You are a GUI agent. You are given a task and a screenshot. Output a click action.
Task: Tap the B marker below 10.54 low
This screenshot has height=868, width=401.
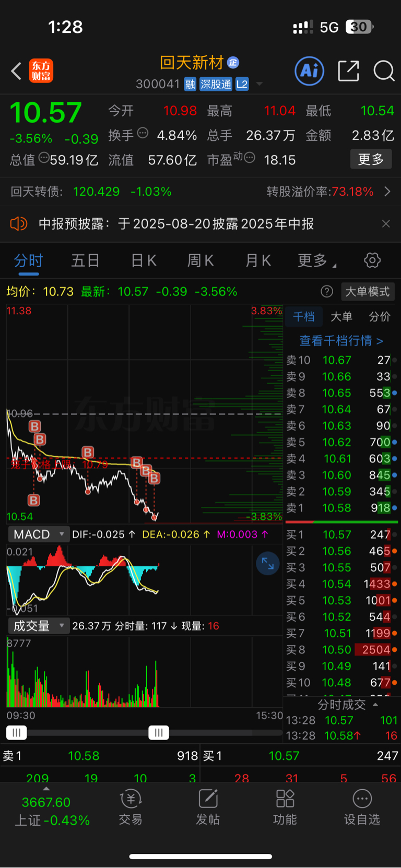[33, 501]
